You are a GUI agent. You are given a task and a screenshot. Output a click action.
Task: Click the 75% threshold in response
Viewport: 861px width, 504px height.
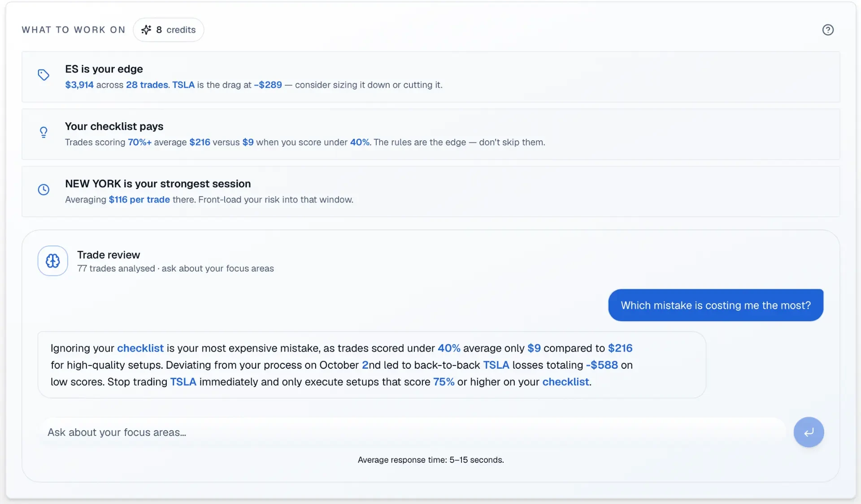point(444,382)
